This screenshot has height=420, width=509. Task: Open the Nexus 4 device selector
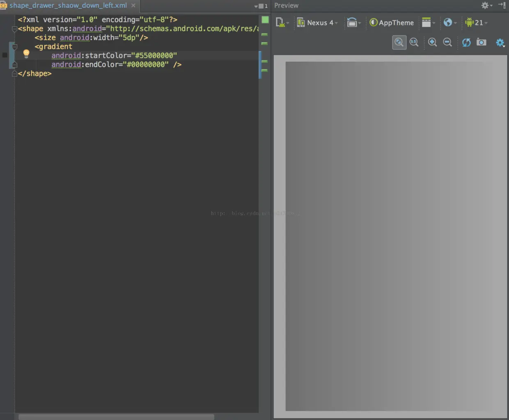coord(317,23)
